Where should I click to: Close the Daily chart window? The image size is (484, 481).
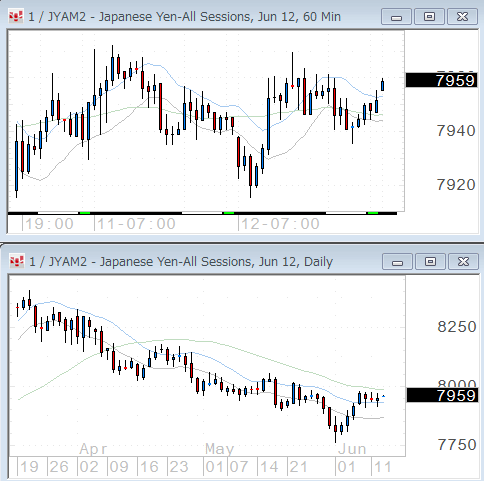(x=463, y=262)
